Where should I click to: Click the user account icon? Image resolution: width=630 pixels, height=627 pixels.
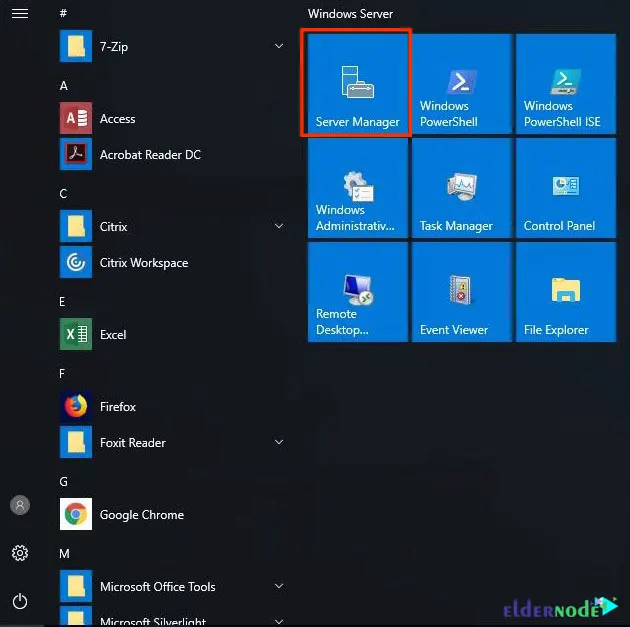click(x=20, y=505)
